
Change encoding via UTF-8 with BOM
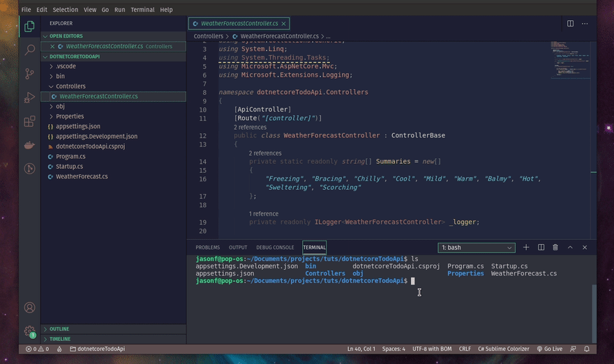432,349
